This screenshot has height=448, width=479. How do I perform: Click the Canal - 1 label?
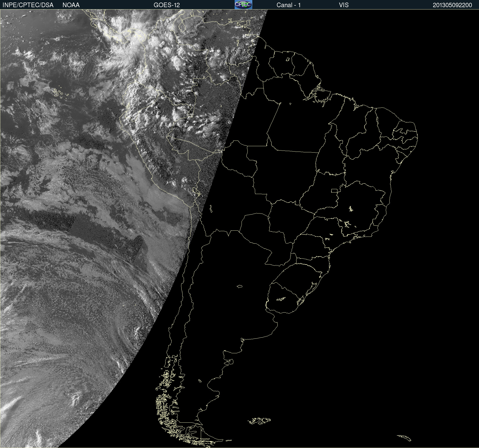click(289, 5)
